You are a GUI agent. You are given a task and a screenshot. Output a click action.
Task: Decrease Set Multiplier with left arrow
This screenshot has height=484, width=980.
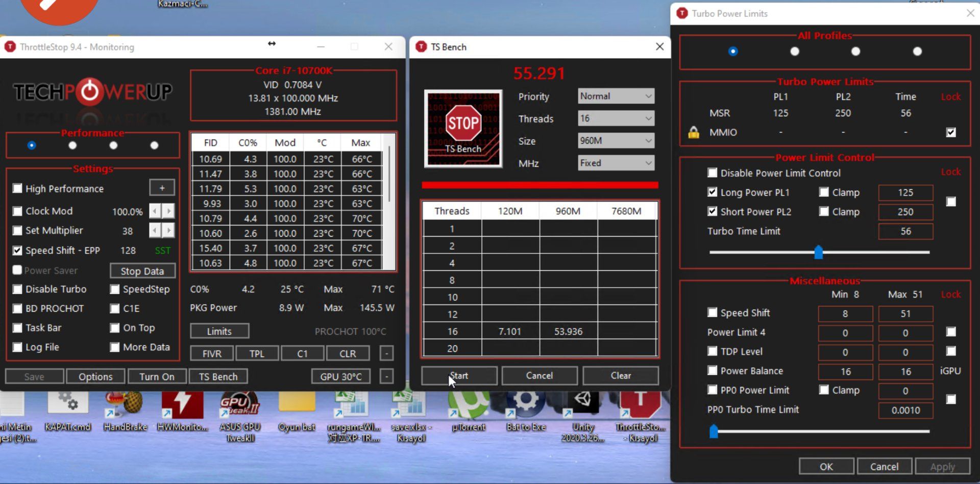pyautogui.click(x=155, y=231)
